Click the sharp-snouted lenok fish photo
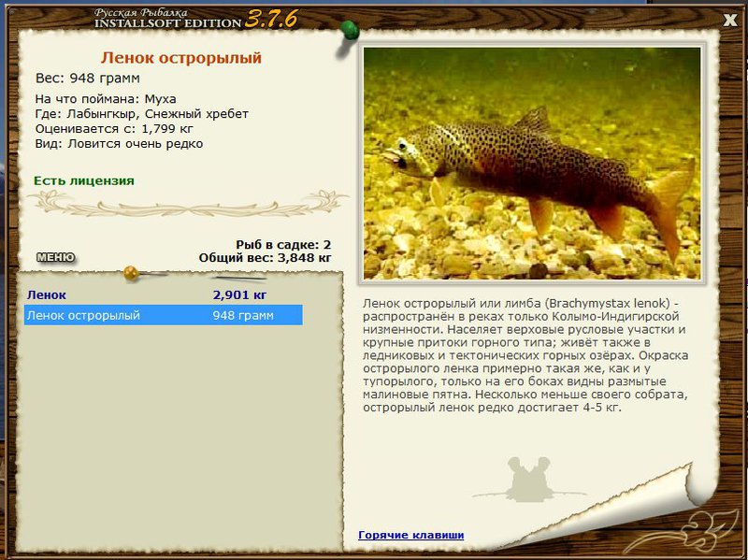This screenshot has height=560, width=748. point(532,163)
